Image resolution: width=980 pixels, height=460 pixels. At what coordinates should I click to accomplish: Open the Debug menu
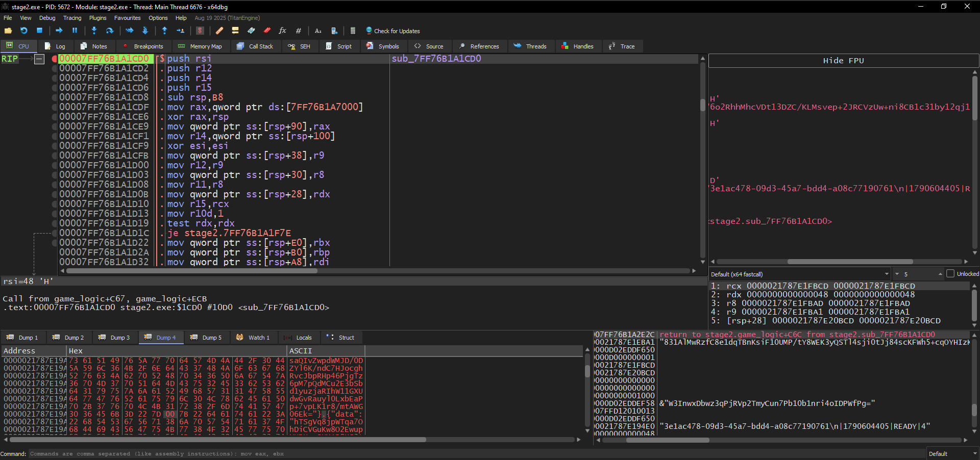point(47,18)
